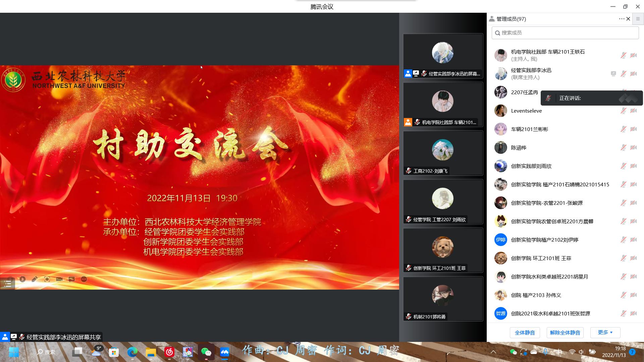The width and height of the screenshot is (644, 362).
Task: Select the pen annotation icon on slide
Action: [35, 279]
